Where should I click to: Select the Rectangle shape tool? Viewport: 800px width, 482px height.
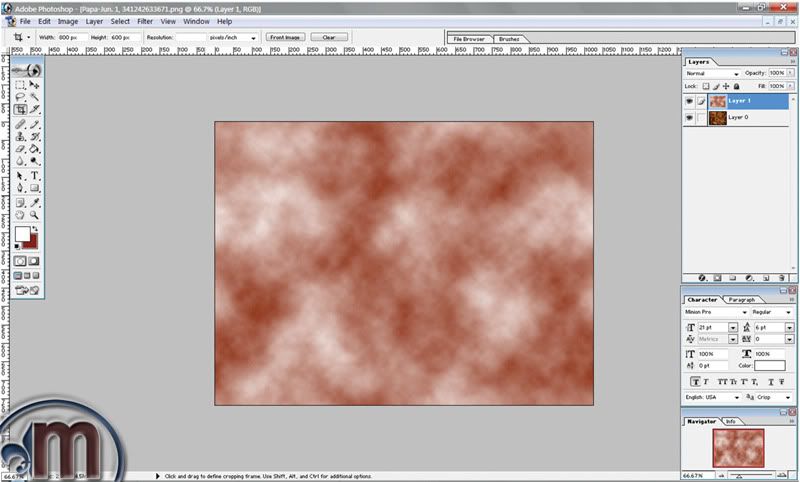[x=34, y=188]
